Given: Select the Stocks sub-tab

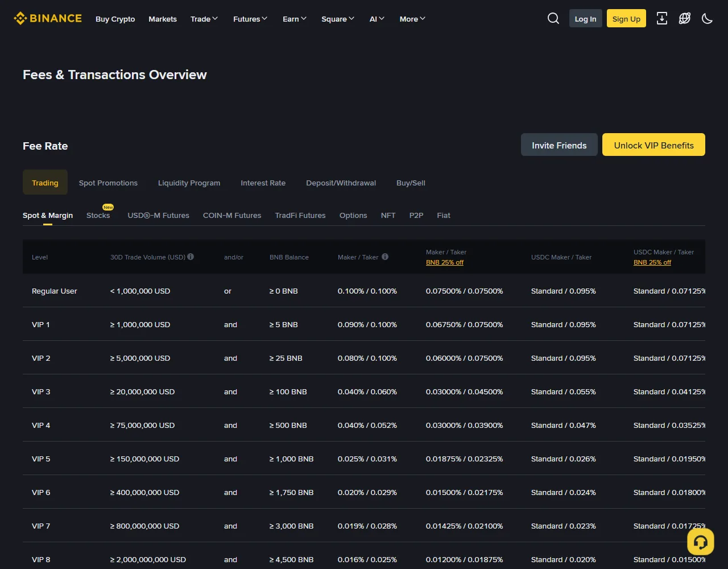Looking at the screenshot, I should click(98, 215).
